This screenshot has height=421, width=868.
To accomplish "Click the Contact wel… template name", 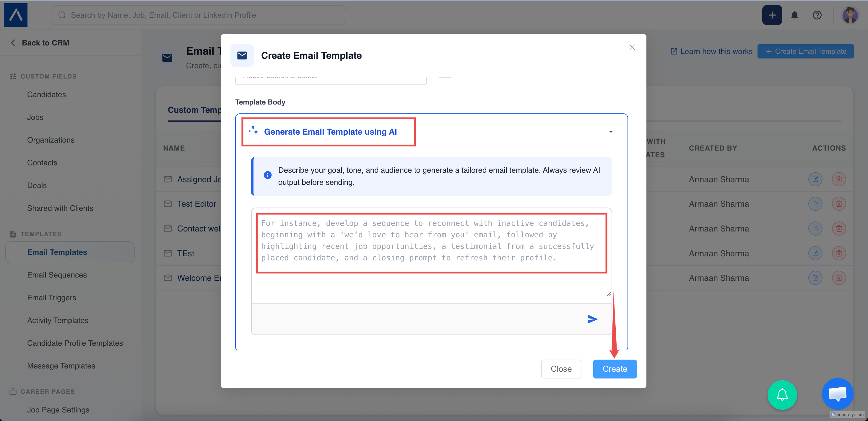I will pyautogui.click(x=199, y=229).
